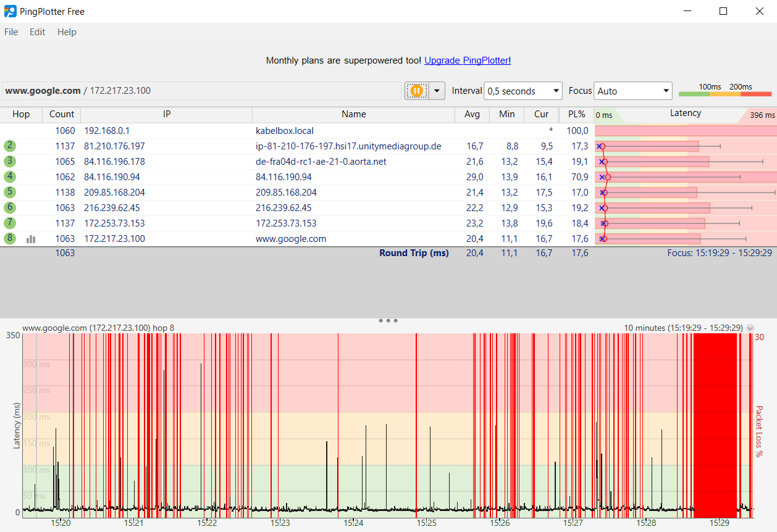The height and width of the screenshot is (532, 777).
Task: Click the 10 minutes time range label
Action: 683,328
